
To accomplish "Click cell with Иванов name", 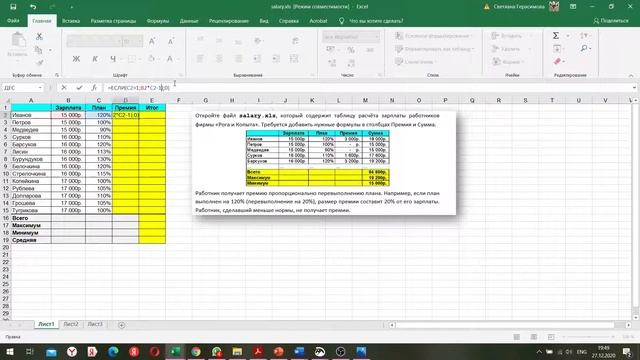I will [31, 115].
